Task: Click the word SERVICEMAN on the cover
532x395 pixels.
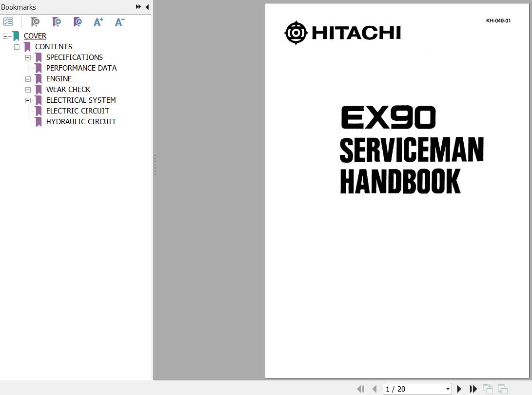Action: pyautogui.click(x=412, y=150)
